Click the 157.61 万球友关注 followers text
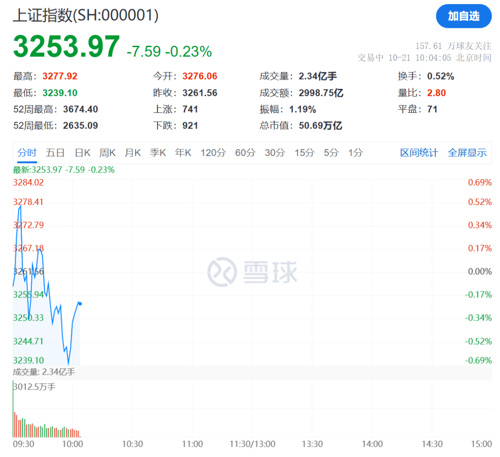The image size is (500, 457). click(453, 46)
